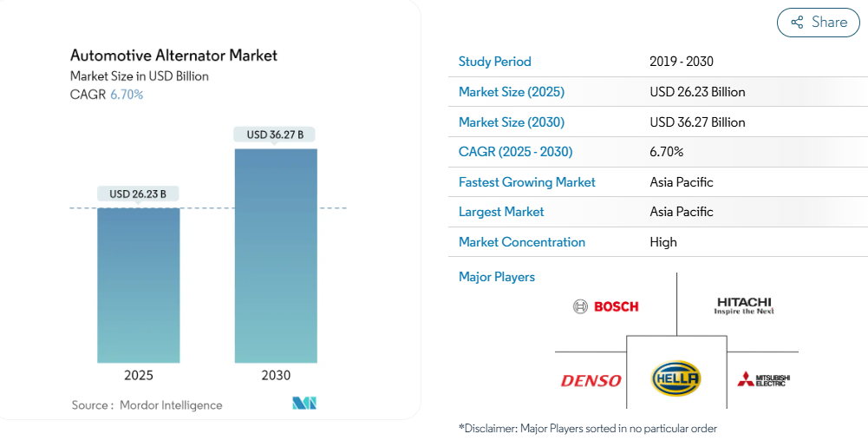Click the CAGR (2025 - 2030) label

[x=516, y=152]
